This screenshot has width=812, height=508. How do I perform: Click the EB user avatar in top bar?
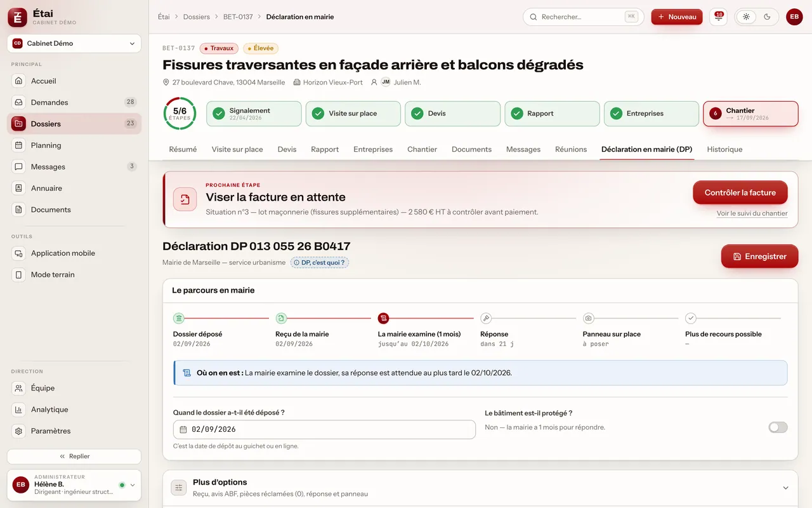794,17
